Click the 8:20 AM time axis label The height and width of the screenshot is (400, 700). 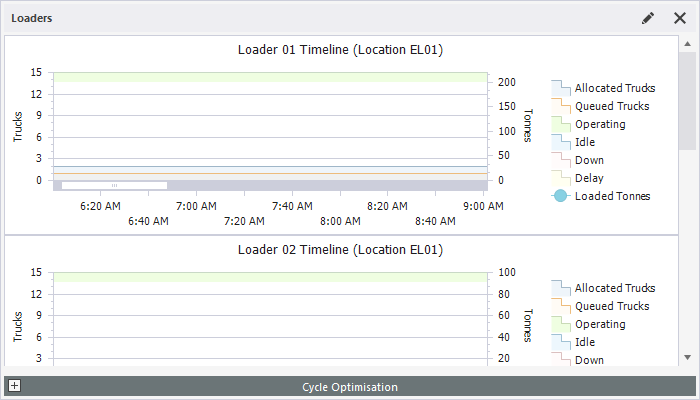[x=388, y=206]
